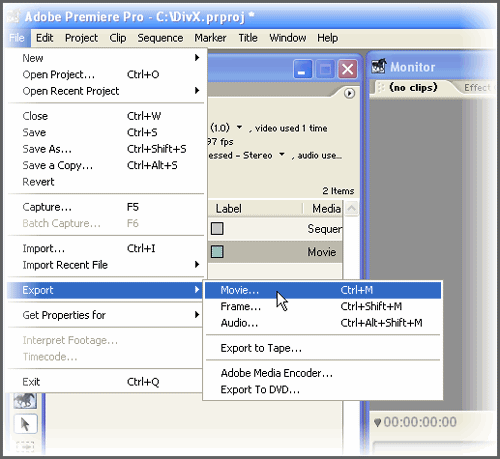Choose Export to Tape option

tap(323, 348)
